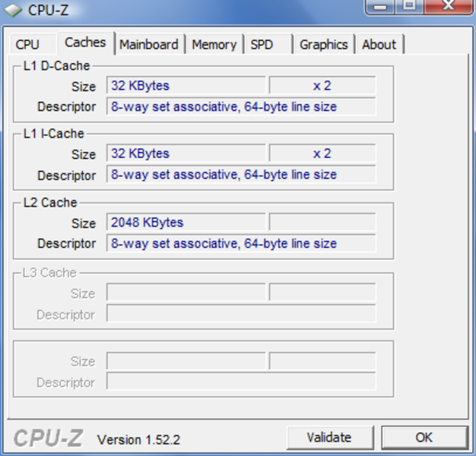
Task: Switch to the SPD tab
Action: click(x=268, y=44)
